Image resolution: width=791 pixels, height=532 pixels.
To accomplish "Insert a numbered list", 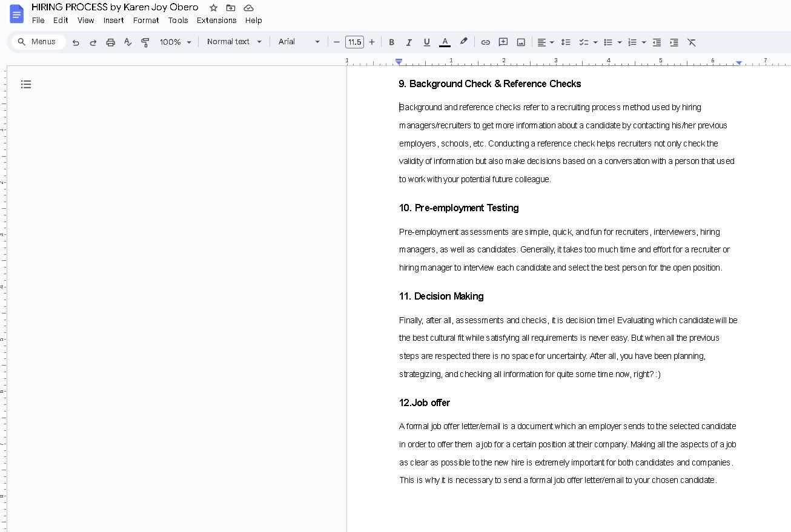I will (632, 42).
